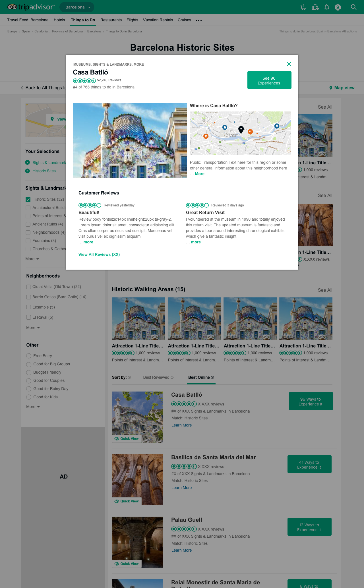Click 41 Ways to Experience It button

pyautogui.click(x=309, y=464)
